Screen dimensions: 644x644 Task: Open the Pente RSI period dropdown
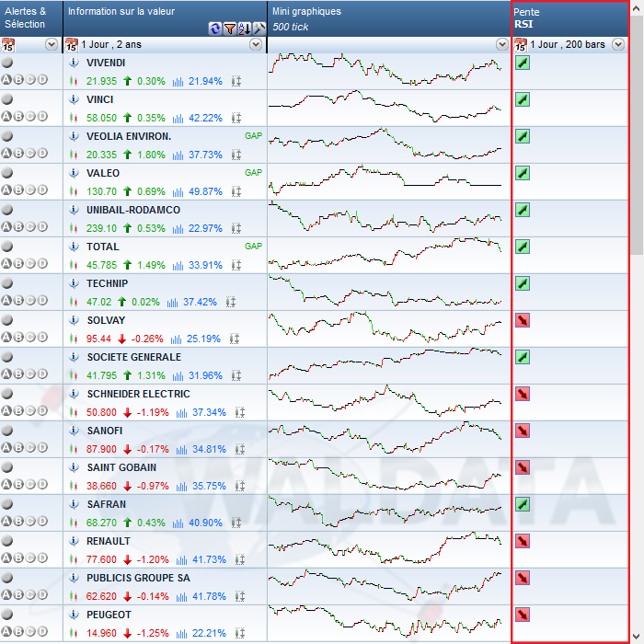pyautogui.click(x=617, y=44)
